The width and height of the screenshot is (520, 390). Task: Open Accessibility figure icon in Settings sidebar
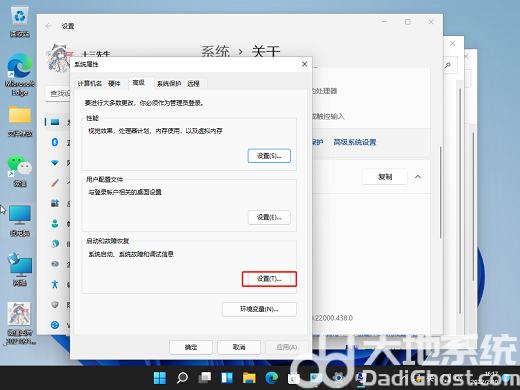55,284
